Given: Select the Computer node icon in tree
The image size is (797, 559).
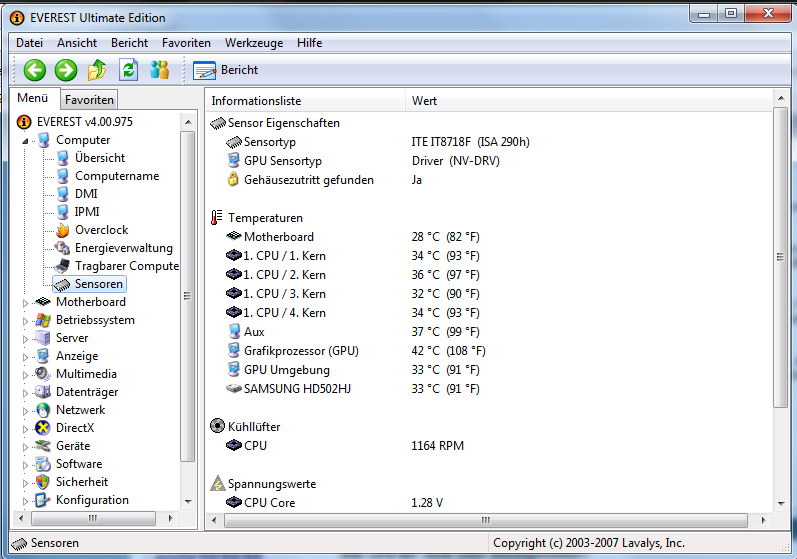Looking at the screenshot, I should pos(44,140).
